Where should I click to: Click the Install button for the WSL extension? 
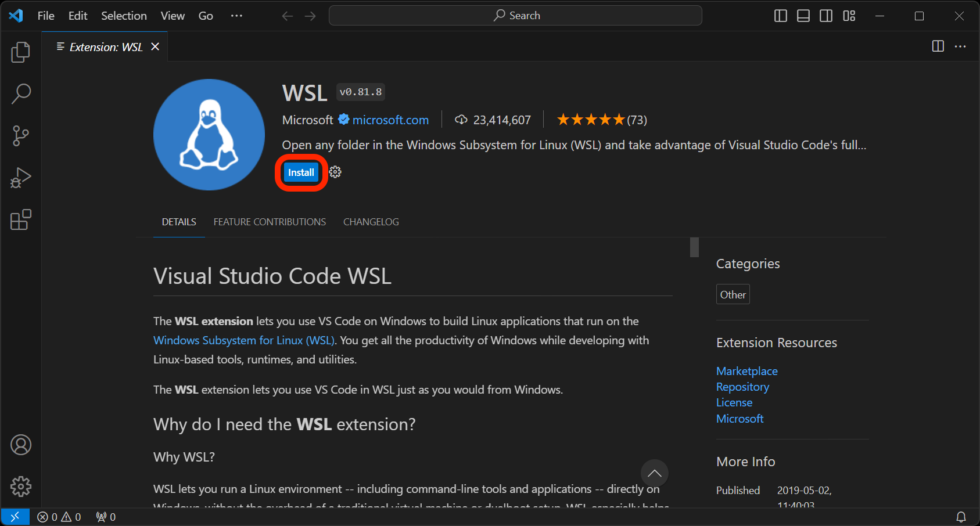tap(300, 172)
